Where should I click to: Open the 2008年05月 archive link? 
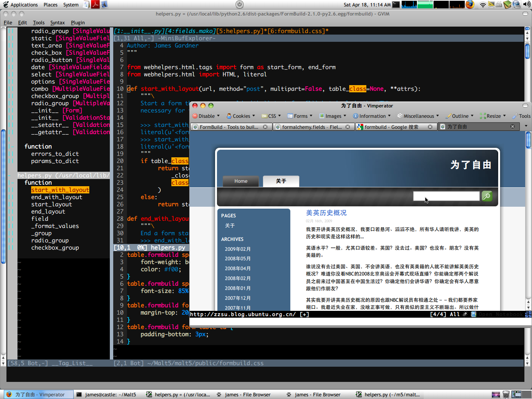(237, 259)
